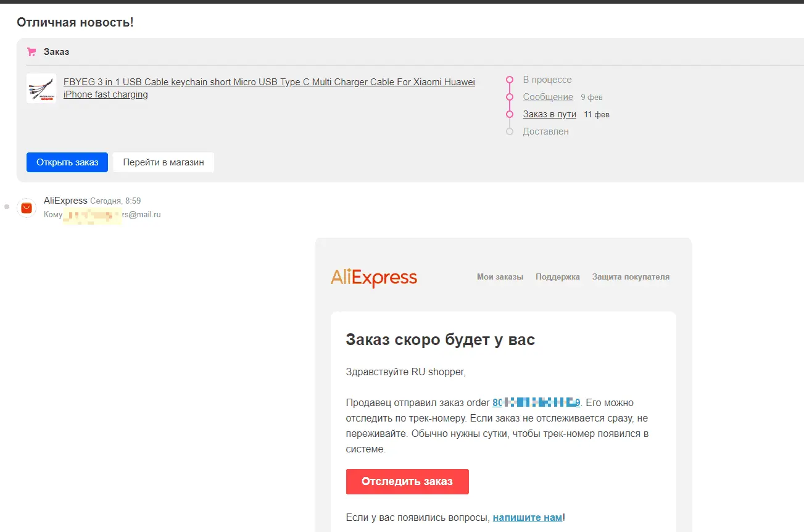Click the 'Перейти в магазин' button
This screenshot has width=804, height=532.
[164, 162]
